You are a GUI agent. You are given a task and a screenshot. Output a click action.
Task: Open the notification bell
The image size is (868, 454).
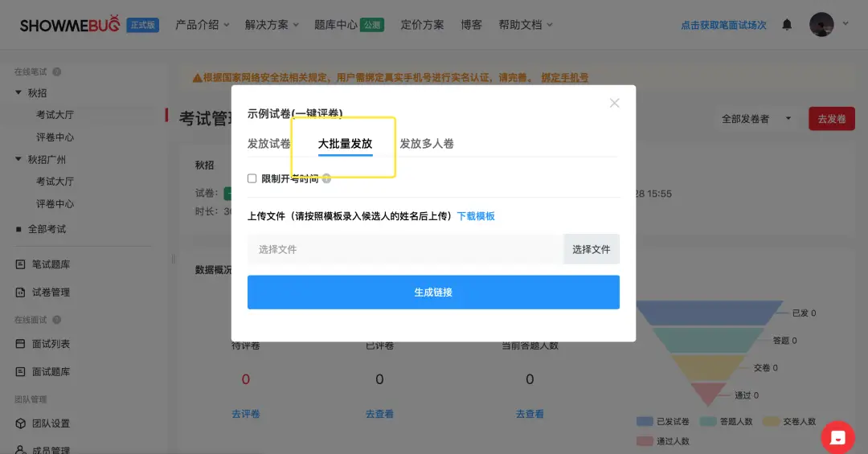787,24
